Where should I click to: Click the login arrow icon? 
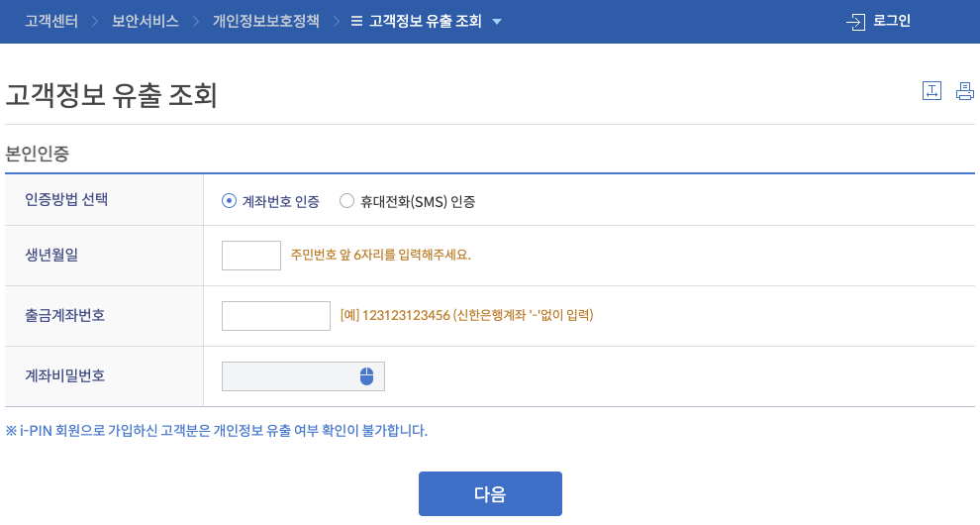click(x=855, y=22)
